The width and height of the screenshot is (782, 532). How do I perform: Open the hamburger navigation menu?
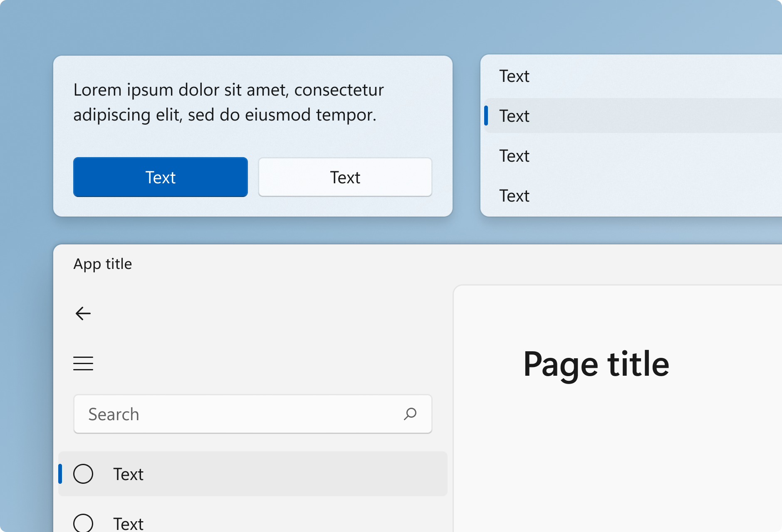83,363
